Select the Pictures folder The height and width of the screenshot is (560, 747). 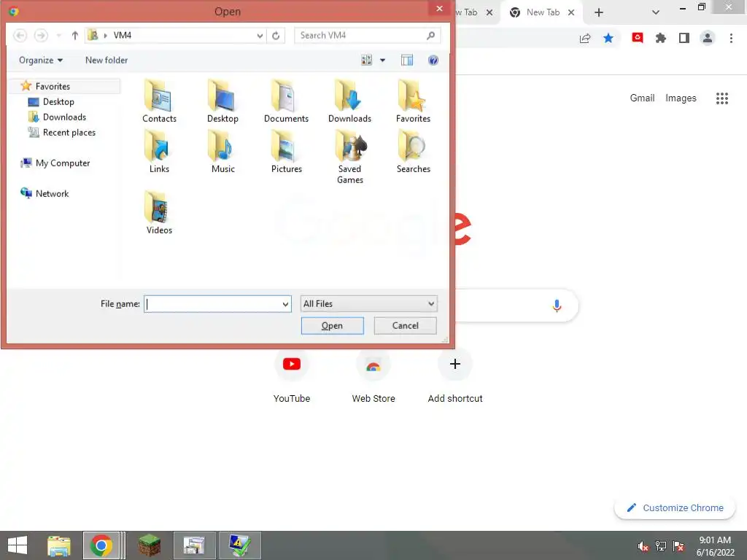(286, 152)
